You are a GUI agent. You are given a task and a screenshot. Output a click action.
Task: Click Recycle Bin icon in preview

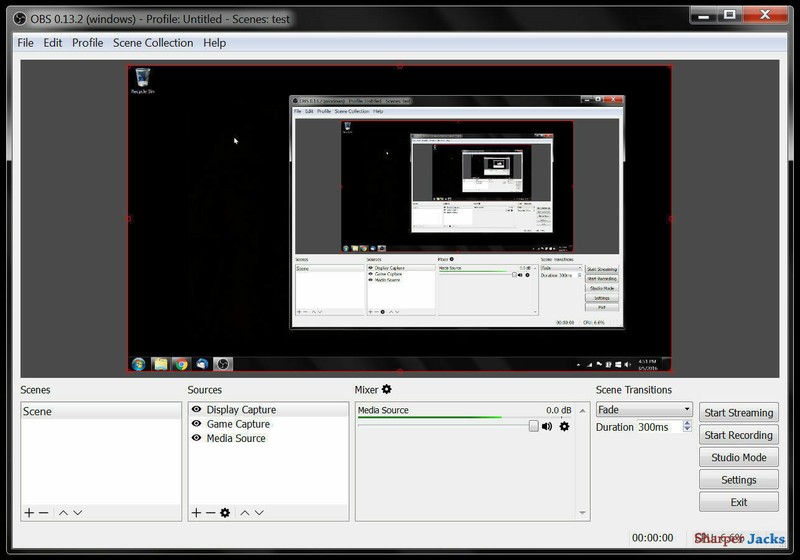pyautogui.click(x=143, y=81)
